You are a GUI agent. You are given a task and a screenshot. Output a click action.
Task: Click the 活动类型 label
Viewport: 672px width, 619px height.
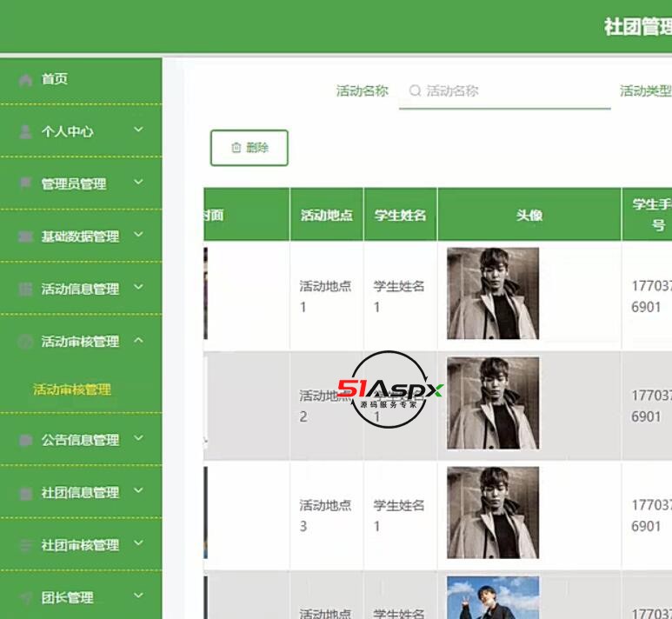pyautogui.click(x=645, y=91)
